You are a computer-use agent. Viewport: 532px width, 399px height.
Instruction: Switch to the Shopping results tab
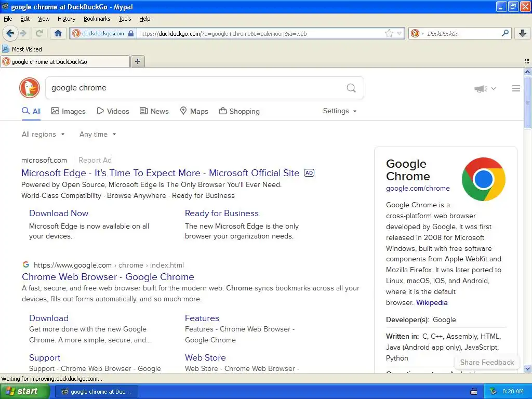click(239, 111)
